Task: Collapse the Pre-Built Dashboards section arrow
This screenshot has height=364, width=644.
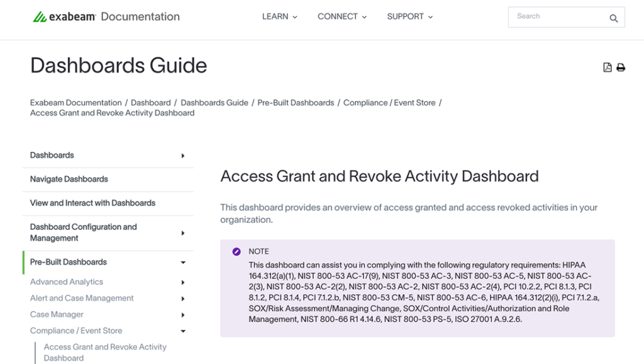Action: click(x=183, y=263)
